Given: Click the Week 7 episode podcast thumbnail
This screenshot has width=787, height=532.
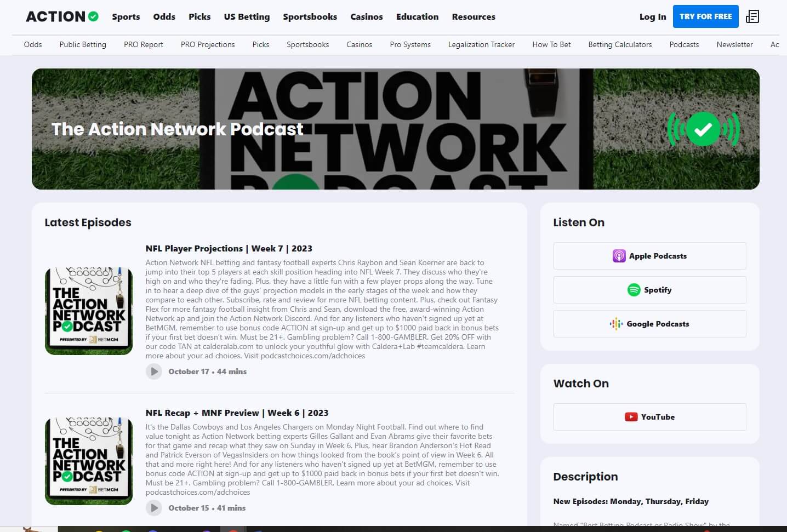Looking at the screenshot, I should click(x=89, y=311).
